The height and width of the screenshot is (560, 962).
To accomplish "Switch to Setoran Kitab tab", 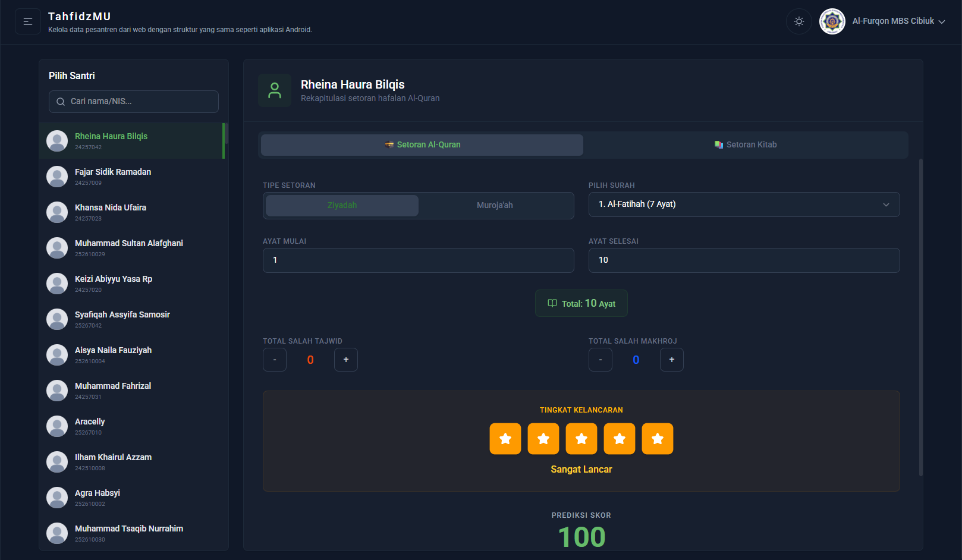I will pyautogui.click(x=746, y=145).
